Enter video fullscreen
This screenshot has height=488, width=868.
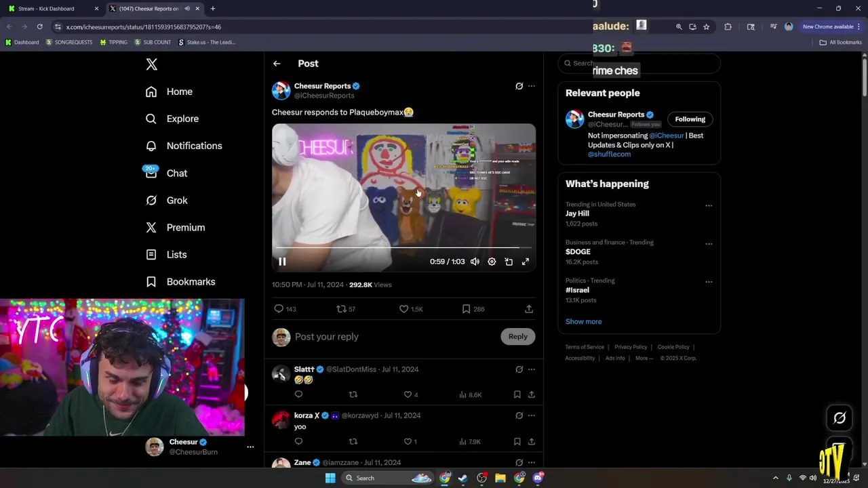526,262
